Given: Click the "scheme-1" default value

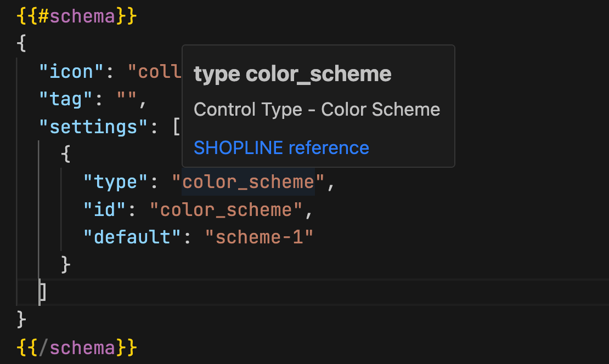Looking at the screenshot, I should click(x=259, y=237).
